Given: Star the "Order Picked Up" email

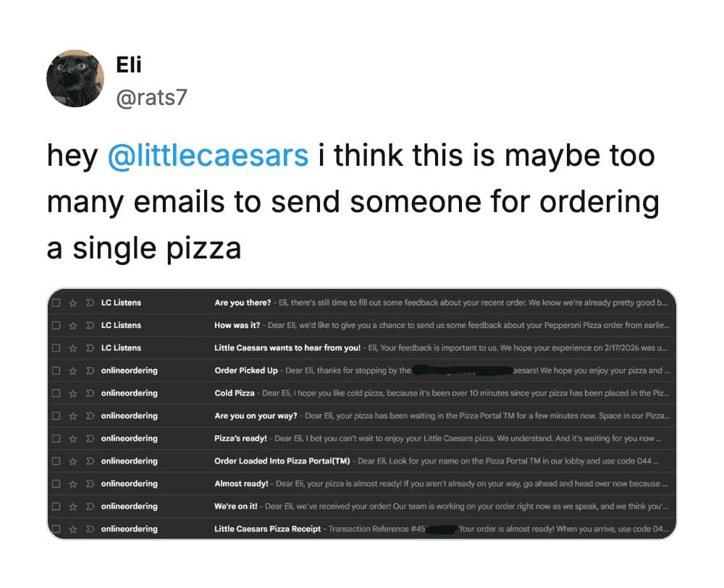Looking at the screenshot, I should tap(72, 371).
